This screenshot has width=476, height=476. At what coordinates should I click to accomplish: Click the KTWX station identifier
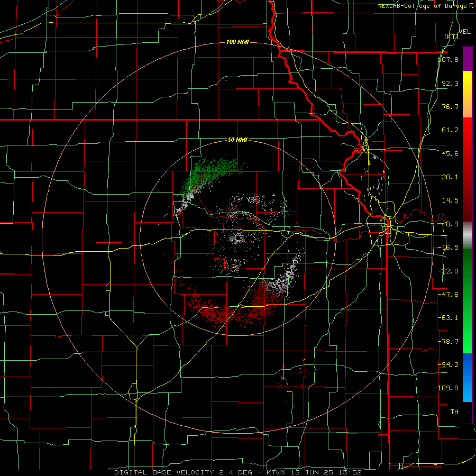coord(277,472)
